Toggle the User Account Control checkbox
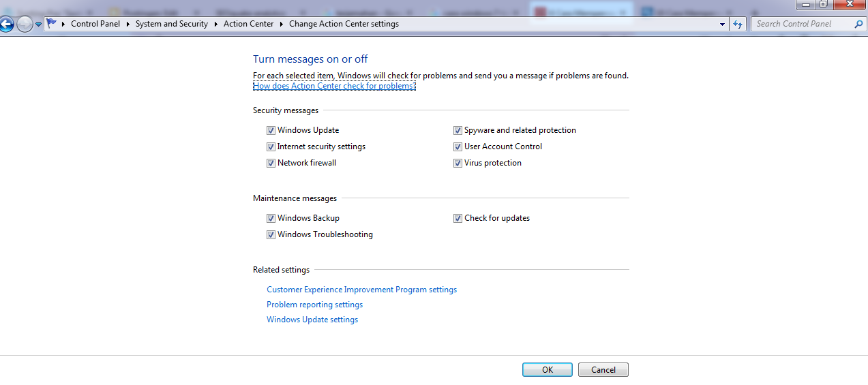This screenshot has height=385, width=868. click(458, 147)
